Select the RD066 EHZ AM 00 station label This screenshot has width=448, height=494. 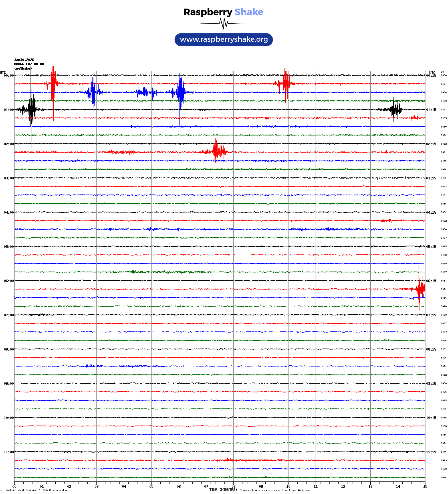[29, 64]
